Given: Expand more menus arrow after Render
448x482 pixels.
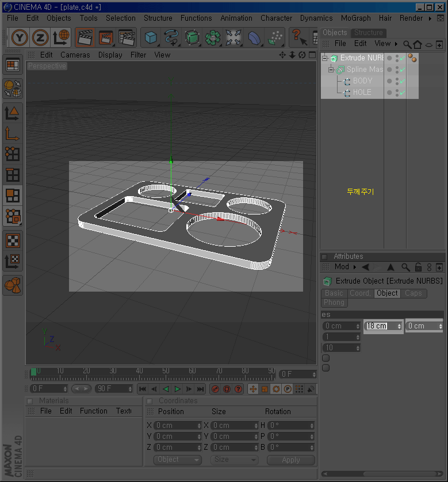Looking at the screenshot, I should [x=430, y=18].
